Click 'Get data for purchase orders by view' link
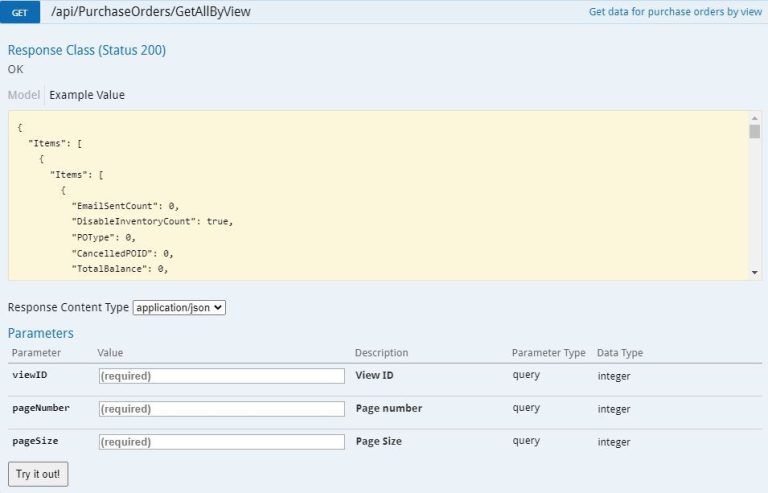Screen dimensions: 768x493 675,12
